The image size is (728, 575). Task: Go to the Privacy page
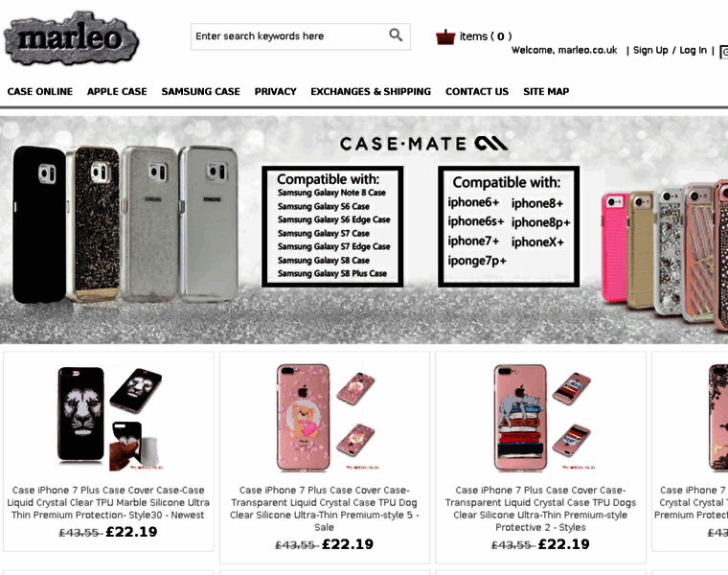coord(275,91)
